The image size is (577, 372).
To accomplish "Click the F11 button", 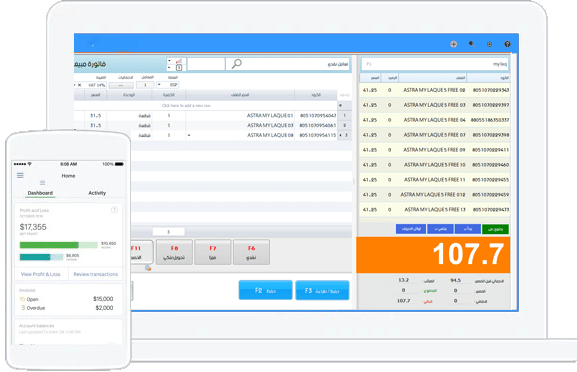I will (x=142, y=252).
